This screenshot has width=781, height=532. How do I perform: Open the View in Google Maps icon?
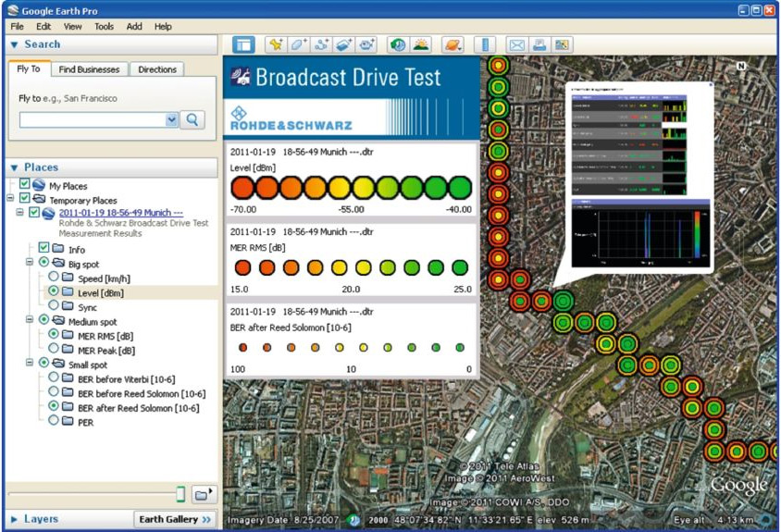click(563, 44)
